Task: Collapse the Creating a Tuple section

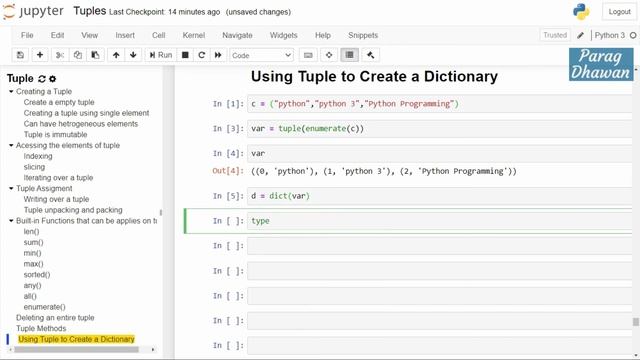Action: tap(11, 91)
